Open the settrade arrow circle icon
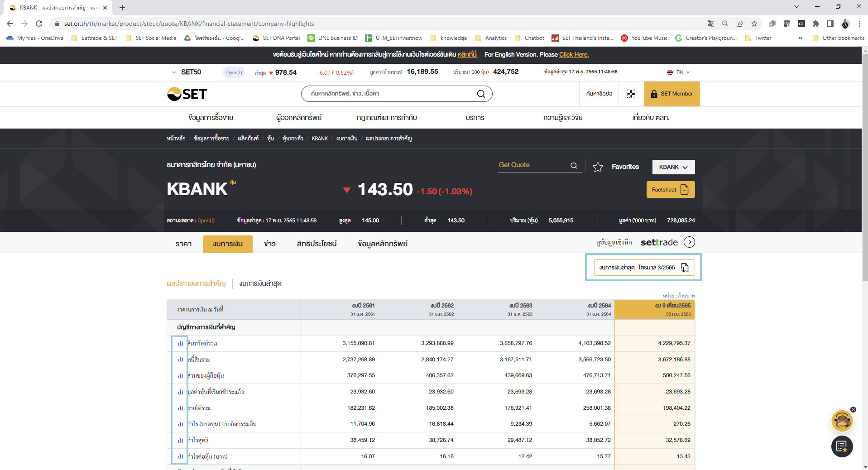868x470 pixels. coord(689,242)
